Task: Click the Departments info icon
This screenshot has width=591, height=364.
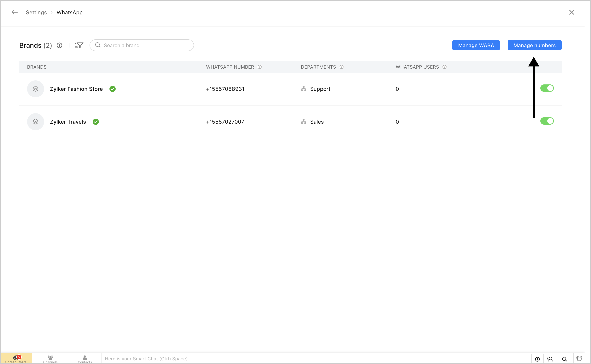Action: 341,67
